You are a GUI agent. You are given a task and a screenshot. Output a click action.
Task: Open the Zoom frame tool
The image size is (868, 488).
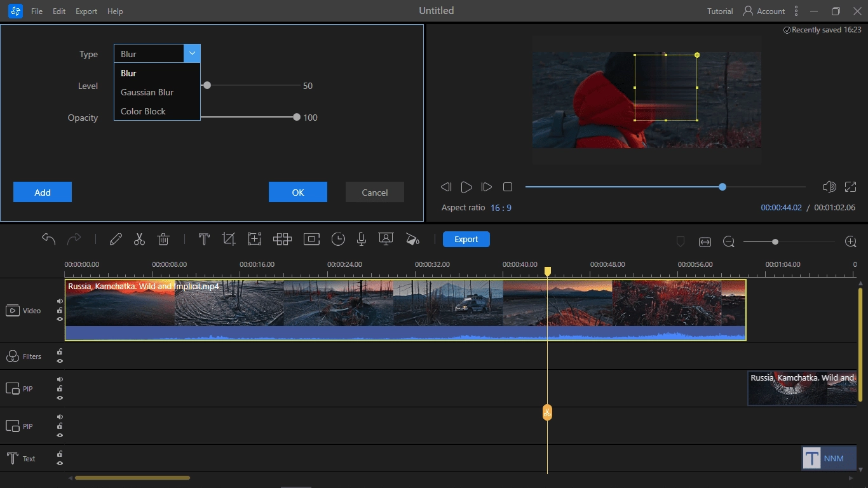coord(254,239)
